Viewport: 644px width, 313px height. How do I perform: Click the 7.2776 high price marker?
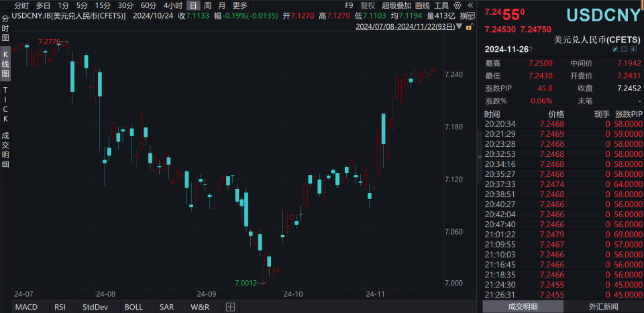pyautogui.click(x=50, y=42)
